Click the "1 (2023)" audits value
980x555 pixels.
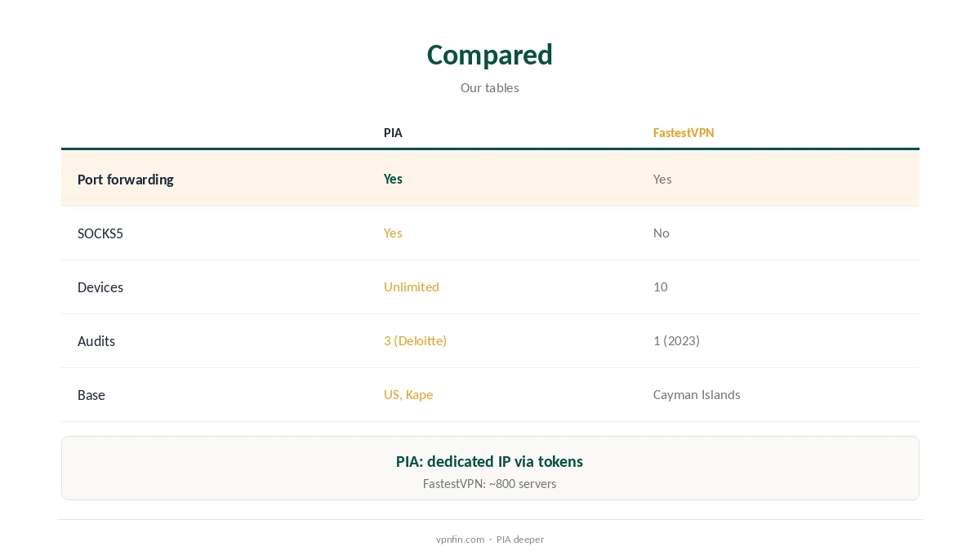point(676,340)
